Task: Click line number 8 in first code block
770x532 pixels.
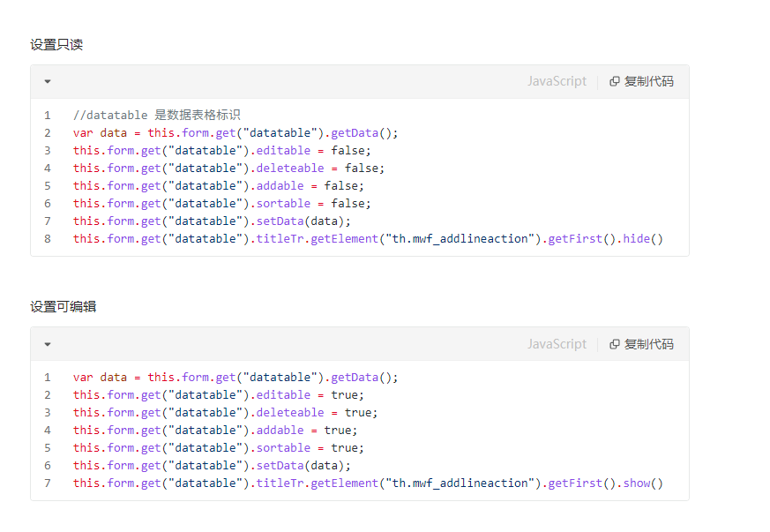Action: click(x=48, y=238)
